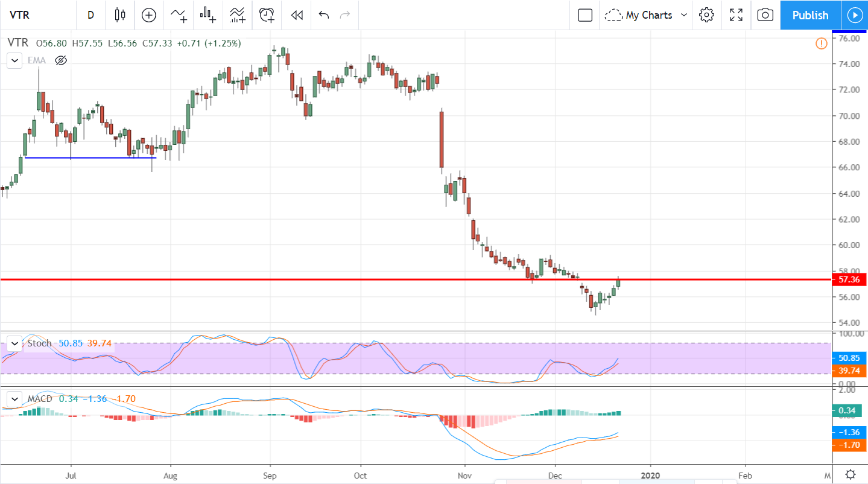Enter fullscreen mode
Screen dimensions: 868x484
tap(736, 15)
